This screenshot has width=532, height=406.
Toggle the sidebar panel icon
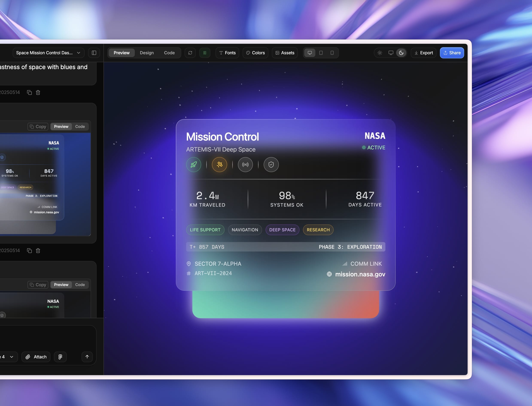point(94,53)
